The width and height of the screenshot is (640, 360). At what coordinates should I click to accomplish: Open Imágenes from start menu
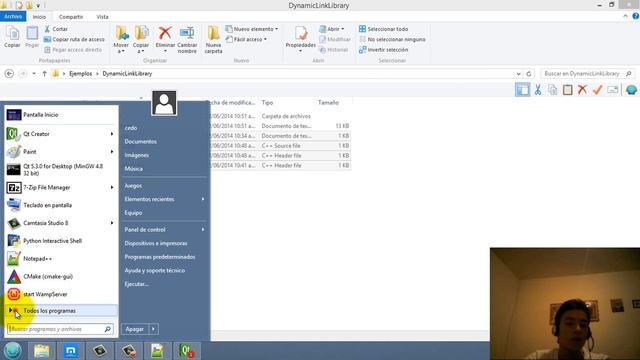(x=136, y=155)
